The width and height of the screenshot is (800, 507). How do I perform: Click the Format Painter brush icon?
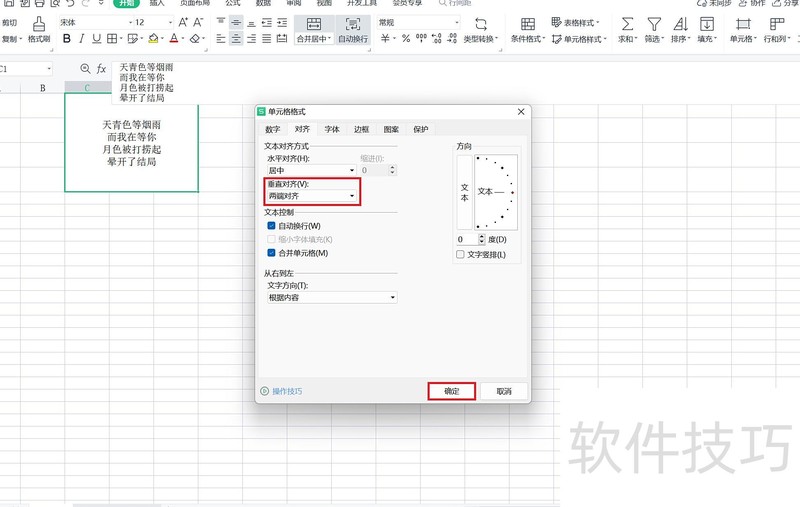(x=39, y=23)
